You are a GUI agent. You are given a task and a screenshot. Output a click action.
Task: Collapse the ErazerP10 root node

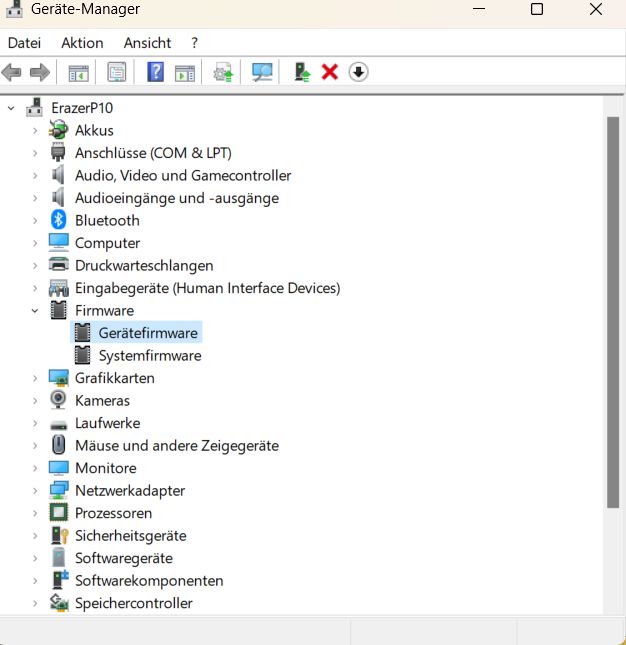pos(11,108)
